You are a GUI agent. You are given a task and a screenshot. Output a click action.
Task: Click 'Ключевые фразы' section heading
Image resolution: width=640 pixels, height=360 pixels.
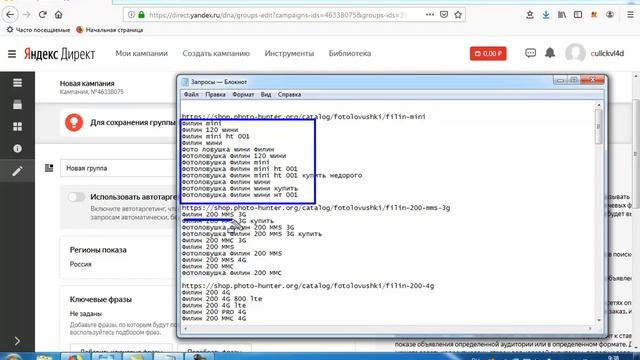tap(100, 300)
